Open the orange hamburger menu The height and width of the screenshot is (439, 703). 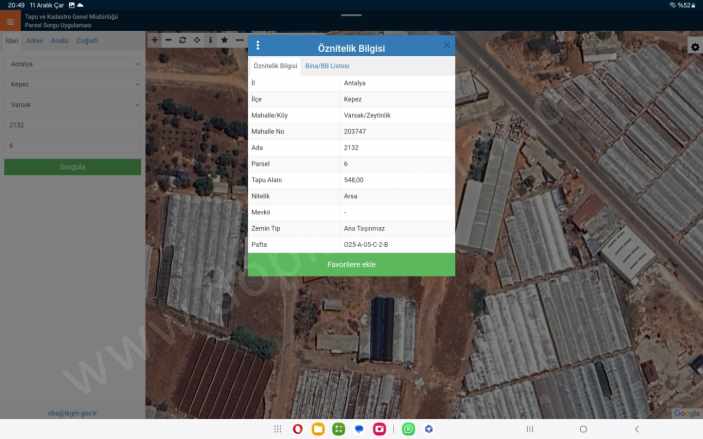pyautogui.click(x=11, y=21)
